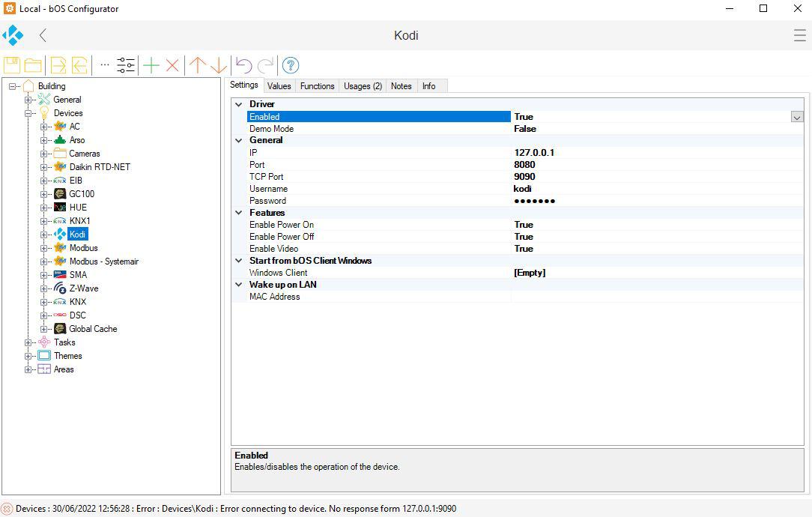The width and height of the screenshot is (812, 517).
Task: Select the EIB device in the tree
Action: tap(76, 181)
